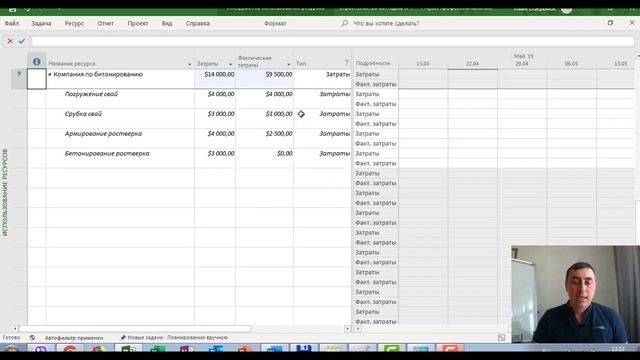Click the Indicators info column header icon

click(37, 62)
